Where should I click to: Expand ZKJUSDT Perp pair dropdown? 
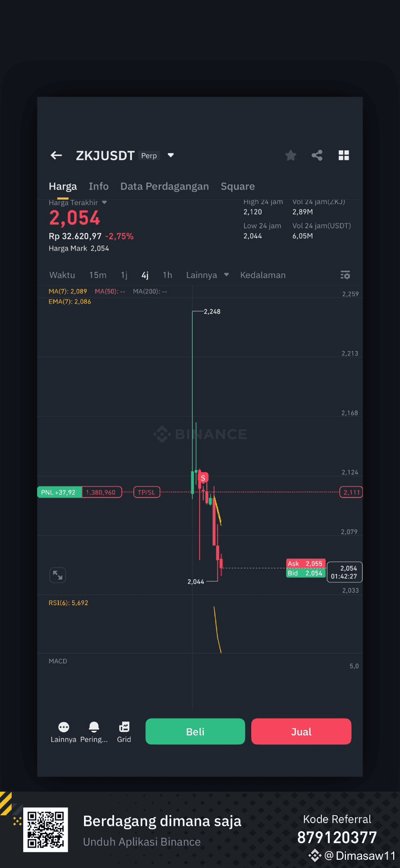(171, 155)
